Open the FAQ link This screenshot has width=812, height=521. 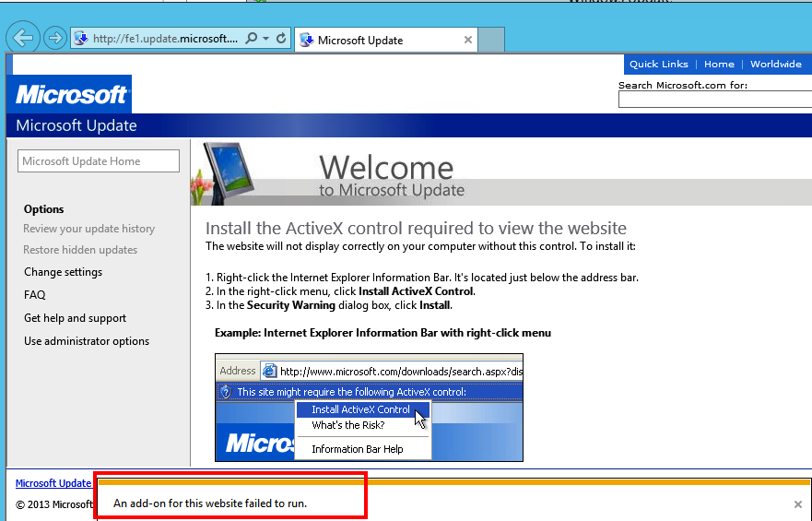pos(35,295)
